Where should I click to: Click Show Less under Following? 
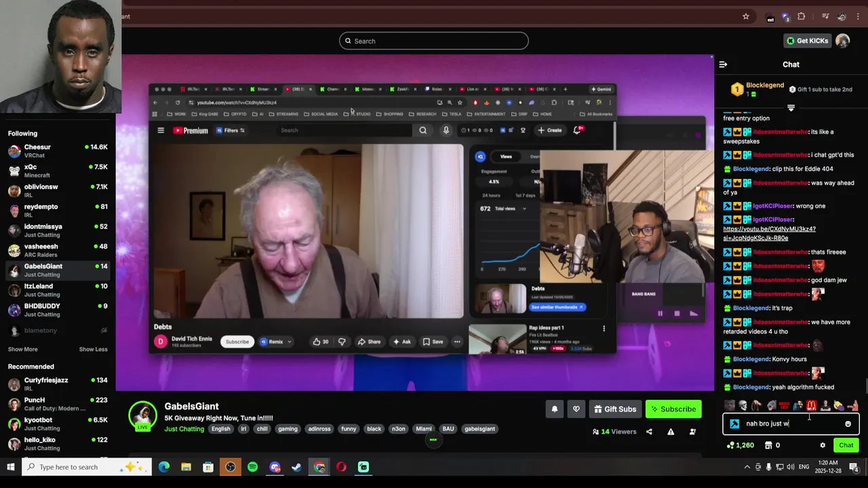tap(93, 349)
